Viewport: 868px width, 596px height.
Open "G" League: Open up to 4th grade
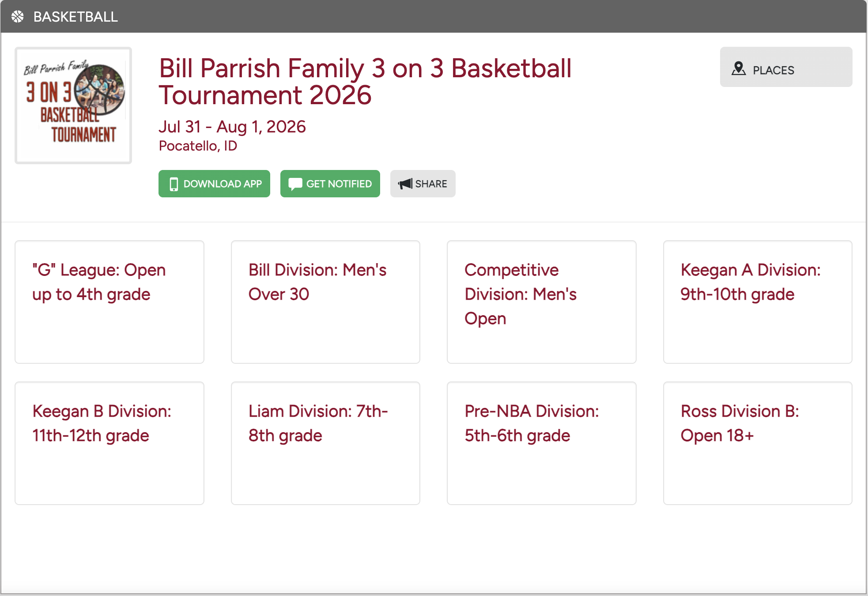coord(109,302)
